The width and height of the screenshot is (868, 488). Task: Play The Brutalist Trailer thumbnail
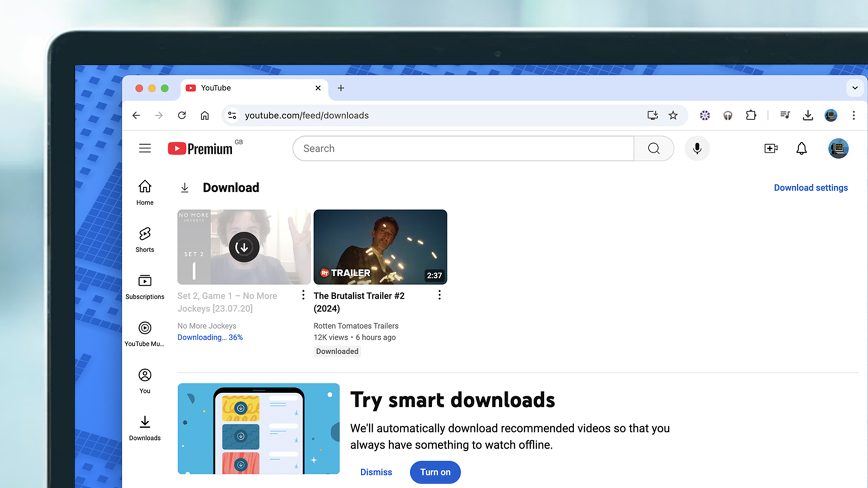[x=380, y=247]
